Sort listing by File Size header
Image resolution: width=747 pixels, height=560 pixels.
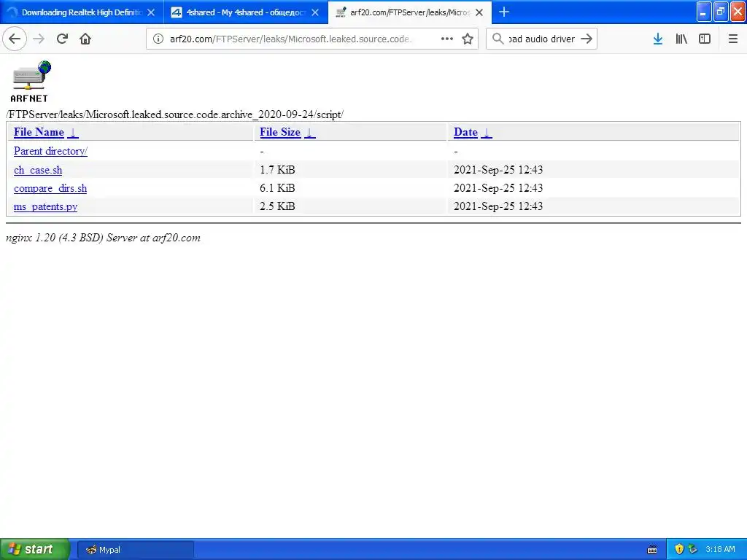pos(280,132)
